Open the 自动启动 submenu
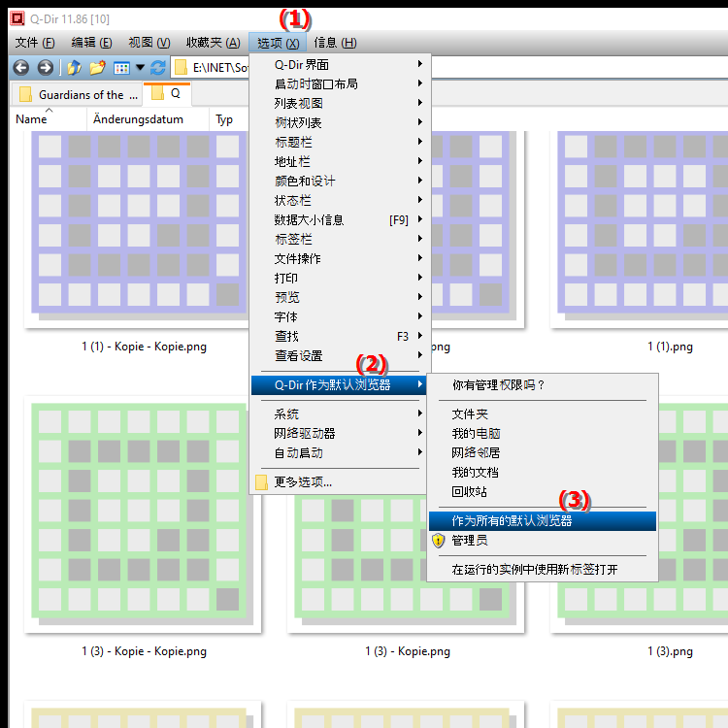 [x=340, y=452]
